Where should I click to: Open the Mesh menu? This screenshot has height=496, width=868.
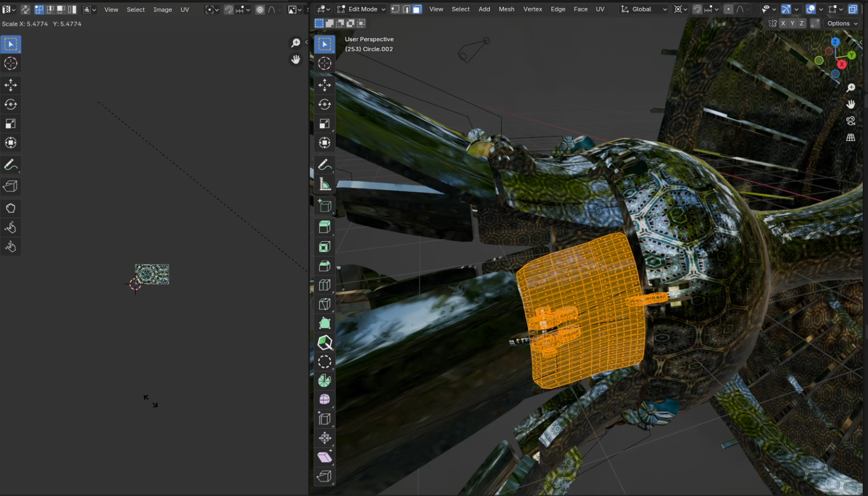(507, 9)
